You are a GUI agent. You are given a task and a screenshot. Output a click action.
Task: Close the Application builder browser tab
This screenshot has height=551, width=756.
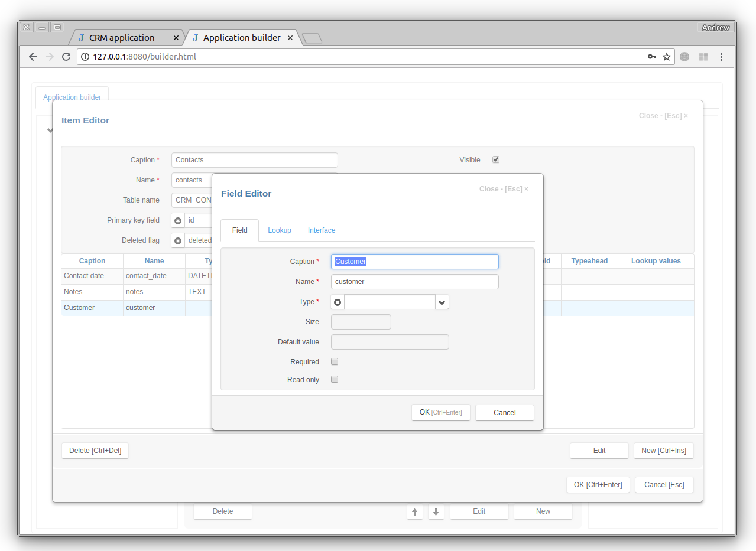click(x=290, y=38)
